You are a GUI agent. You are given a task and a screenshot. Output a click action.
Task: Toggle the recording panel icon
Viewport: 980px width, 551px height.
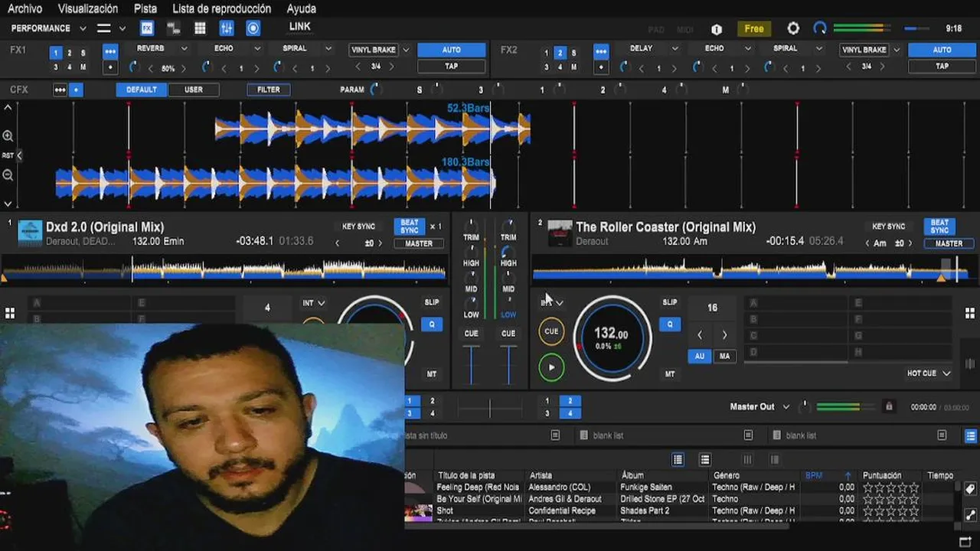pos(253,28)
